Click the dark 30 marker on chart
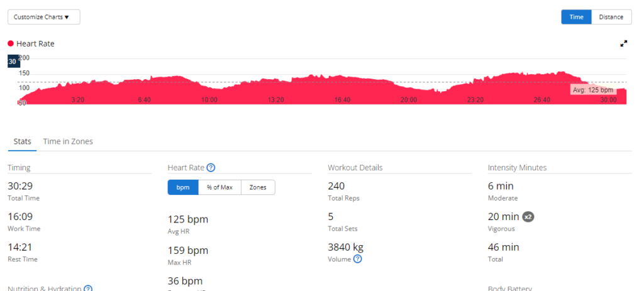Viewport: 644px width, 291px height. click(x=13, y=62)
